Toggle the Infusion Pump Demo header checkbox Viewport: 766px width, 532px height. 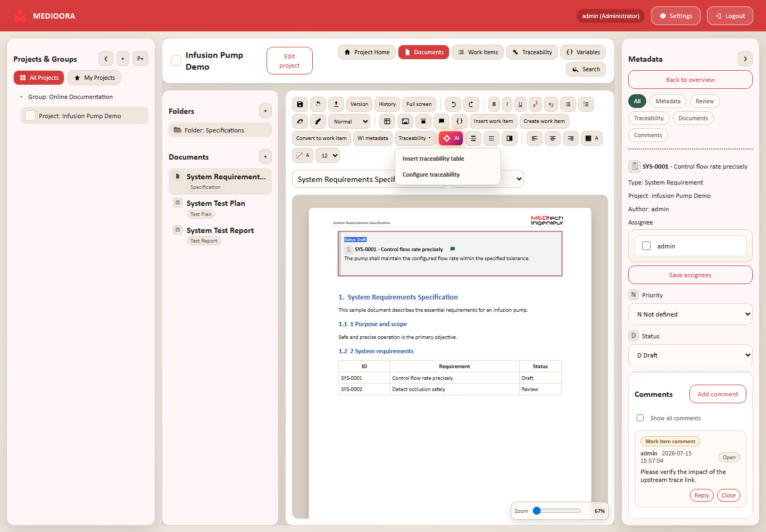(x=176, y=61)
